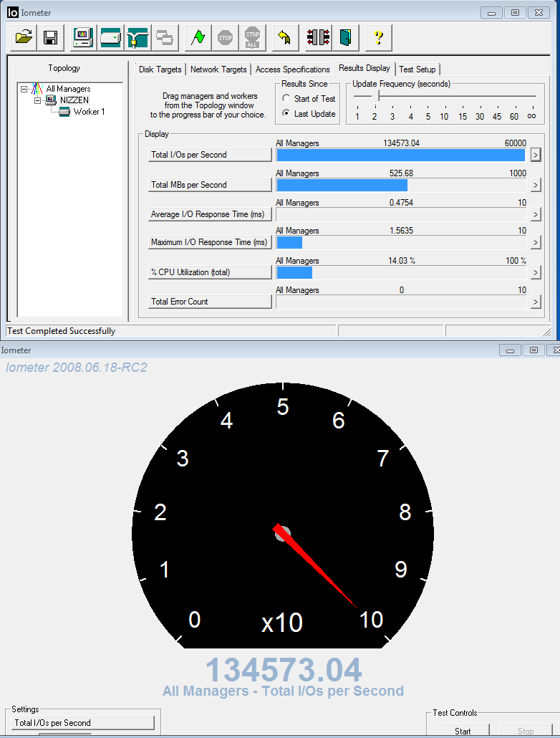Click the Stop All tests icon
This screenshot has height=738, width=560.
[252, 37]
